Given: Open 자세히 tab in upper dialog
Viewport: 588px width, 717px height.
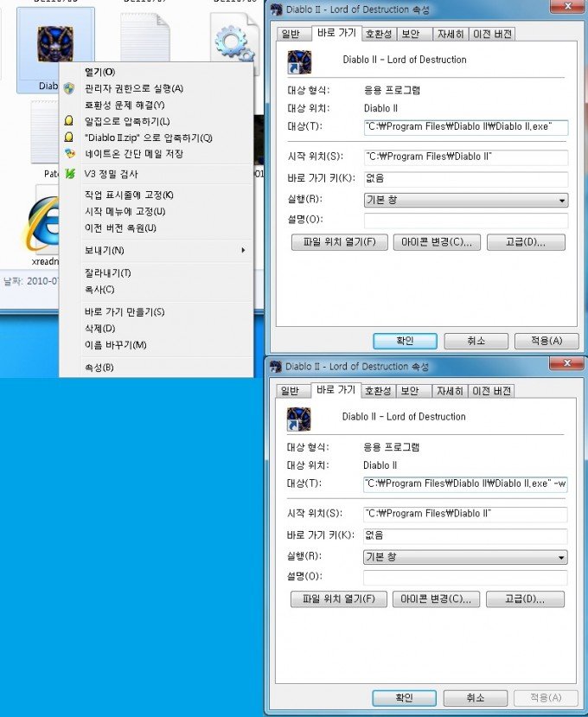Looking at the screenshot, I should 451,34.
